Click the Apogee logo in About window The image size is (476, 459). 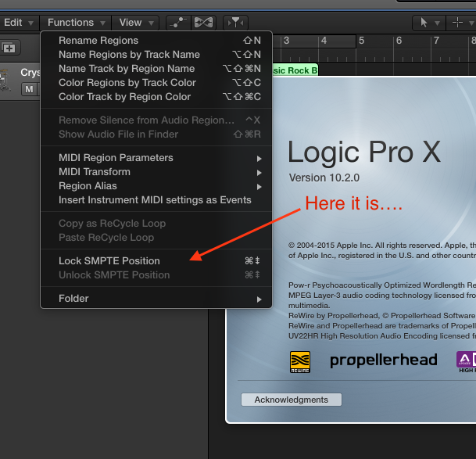(x=466, y=361)
